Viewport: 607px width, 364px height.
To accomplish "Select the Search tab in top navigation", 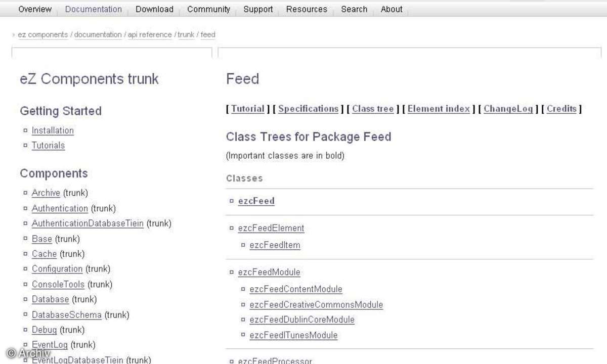I will pos(354,9).
